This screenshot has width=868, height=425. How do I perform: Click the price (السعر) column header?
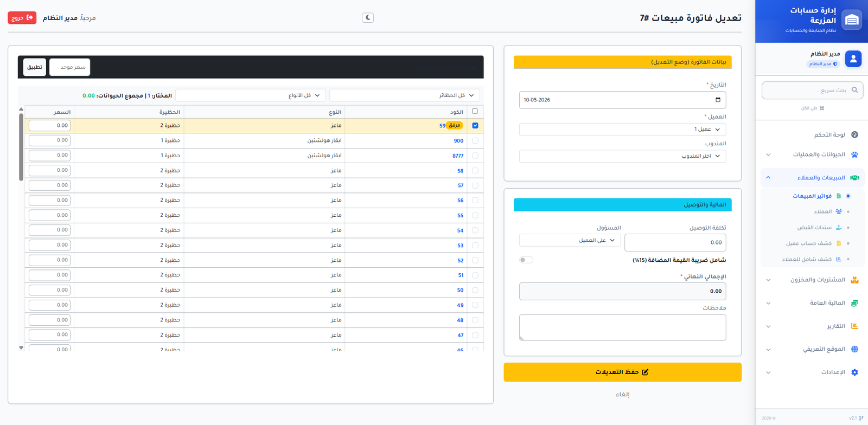pyautogui.click(x=62, y=112)
